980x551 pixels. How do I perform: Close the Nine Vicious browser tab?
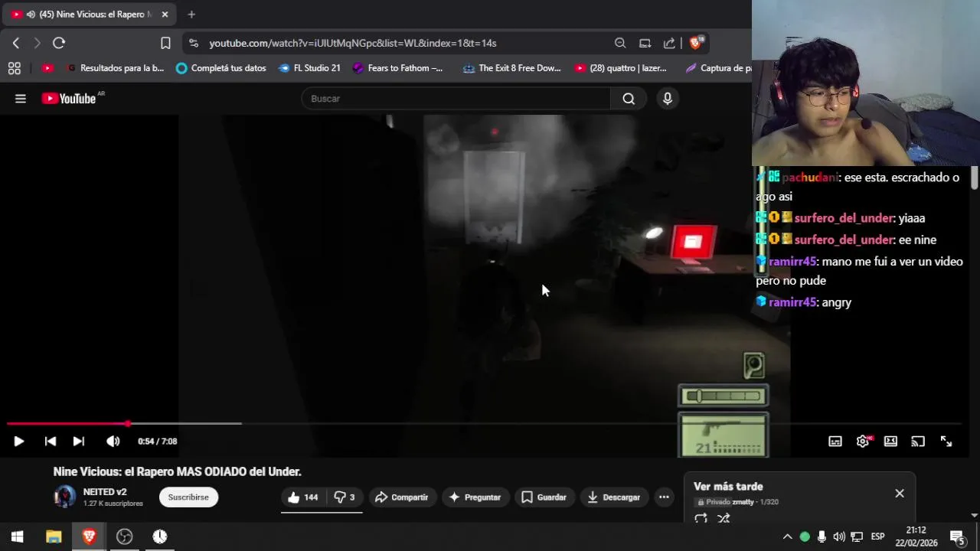point(165,15)
